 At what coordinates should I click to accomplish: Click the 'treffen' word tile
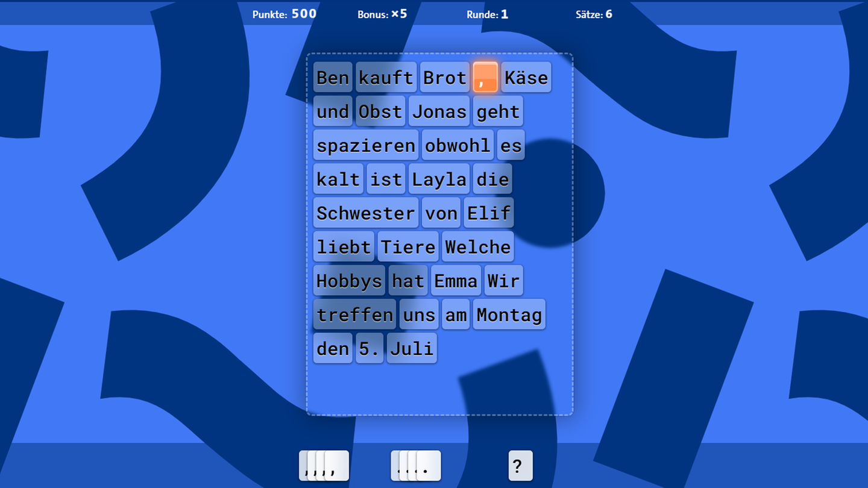[354, 314]
